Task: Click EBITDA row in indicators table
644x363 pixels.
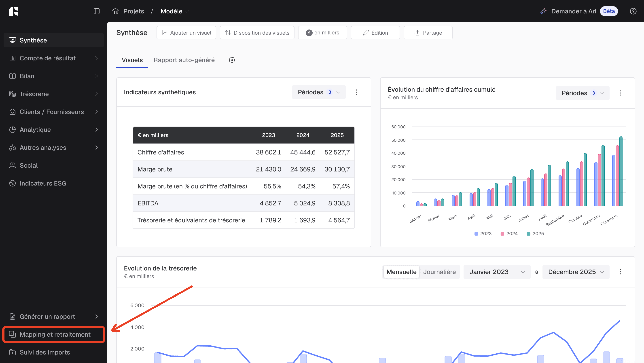Action: (x=244, y=203)
